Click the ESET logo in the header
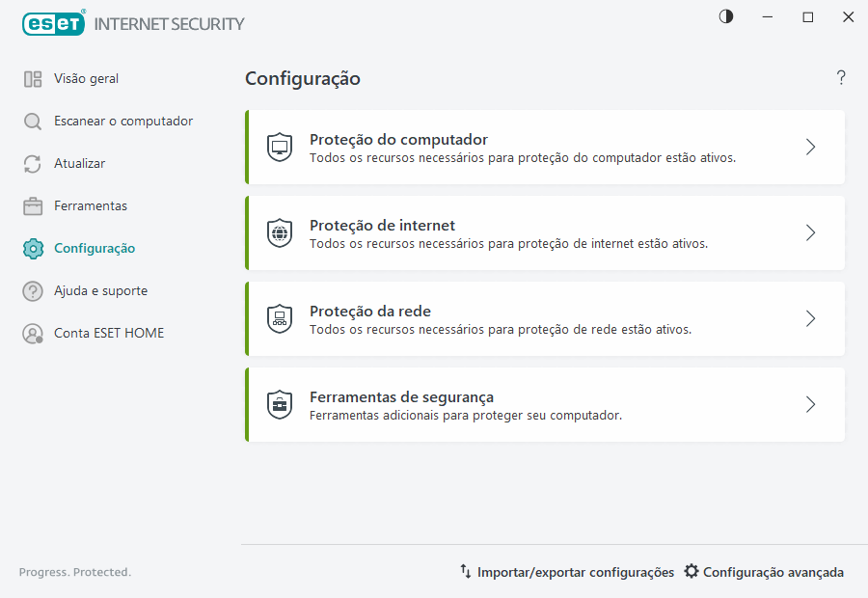This screenshot has height=598, width=868. (53, 23)
